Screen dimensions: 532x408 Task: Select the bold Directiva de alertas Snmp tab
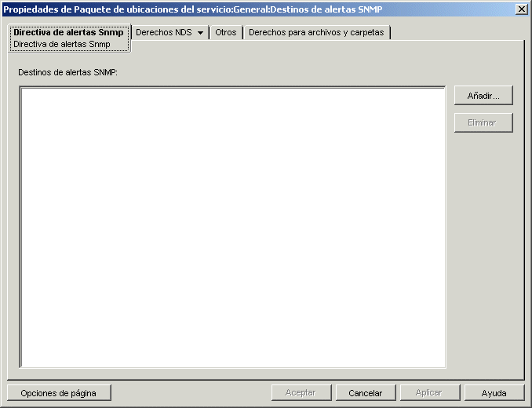[x=68, y=32]
